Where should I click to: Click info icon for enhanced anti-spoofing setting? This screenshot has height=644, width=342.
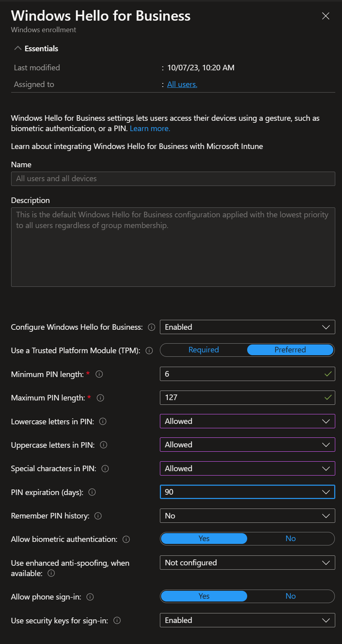[51, 573]
